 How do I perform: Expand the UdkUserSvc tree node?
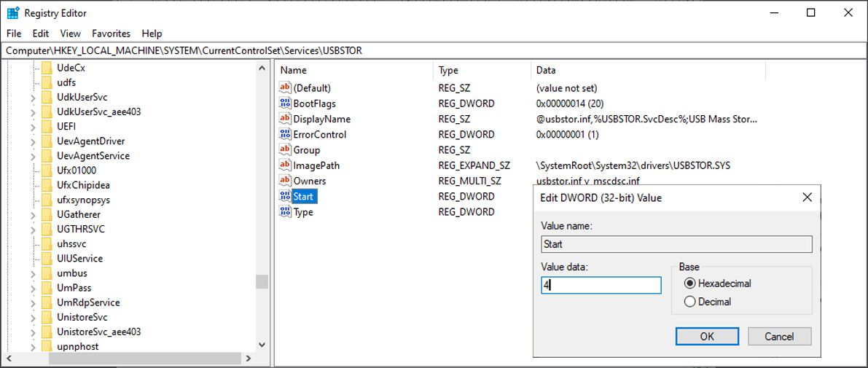(x=33, y=97)
